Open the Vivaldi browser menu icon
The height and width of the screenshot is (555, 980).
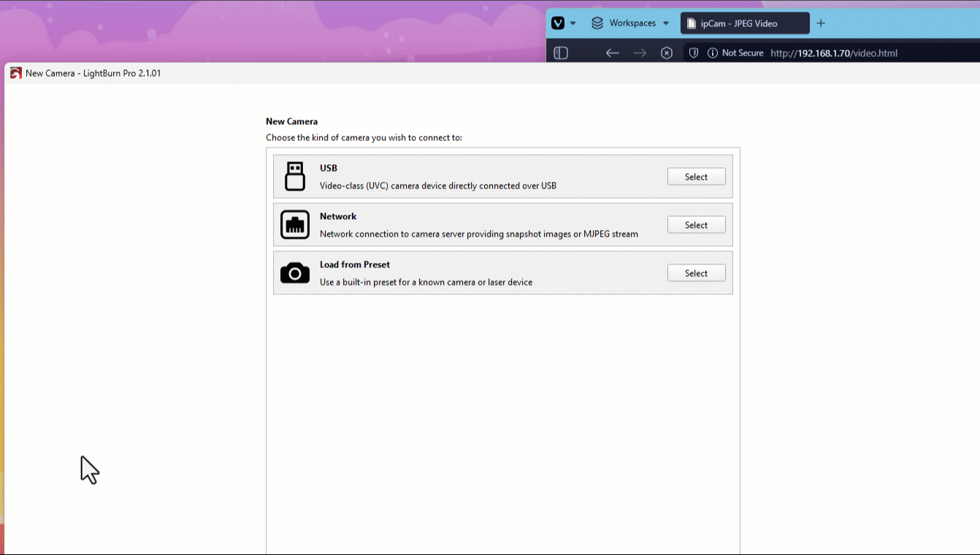(558, 23)
